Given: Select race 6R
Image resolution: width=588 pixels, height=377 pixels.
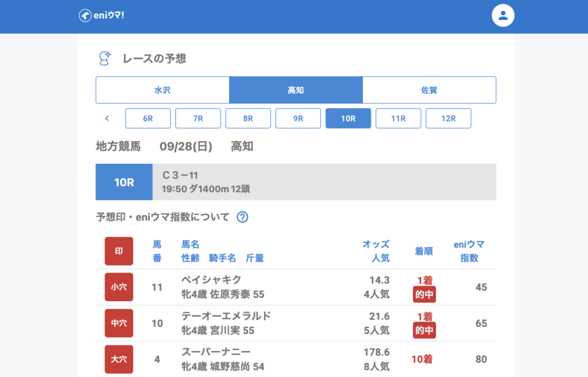Looking at the screenshot, I should [148, 118].
